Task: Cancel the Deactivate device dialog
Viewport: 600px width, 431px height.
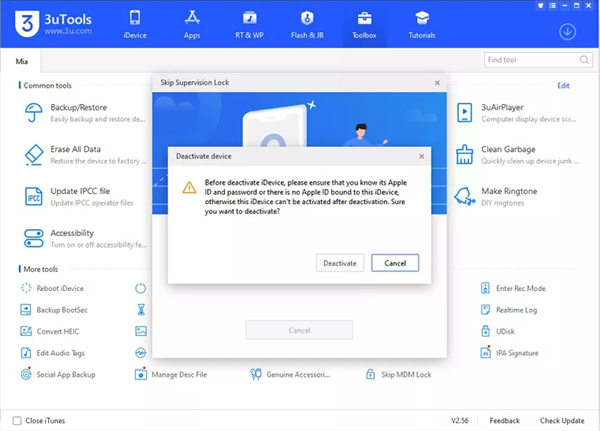Action: tap(395, 263)
